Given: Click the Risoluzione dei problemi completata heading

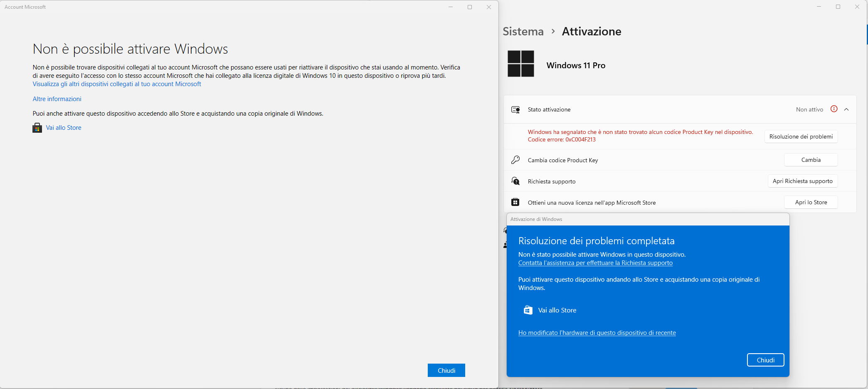Looking at the screenshot, I should (596, 241).
